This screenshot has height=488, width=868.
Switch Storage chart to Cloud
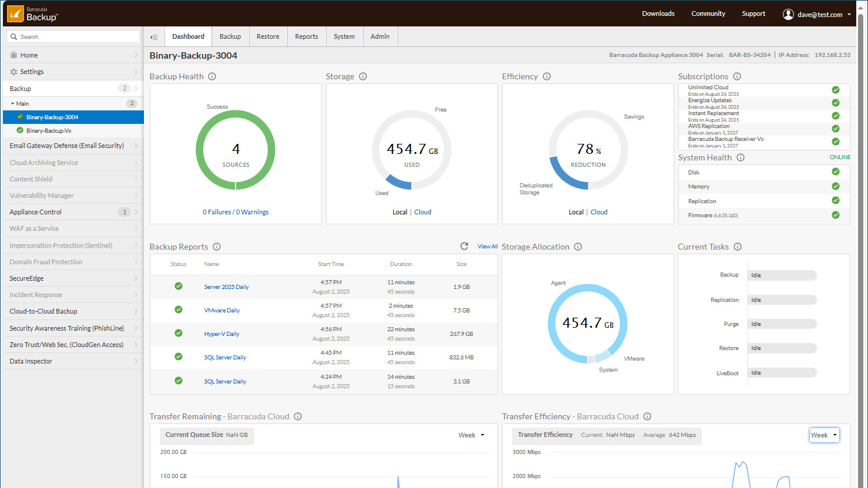(423, 212)
